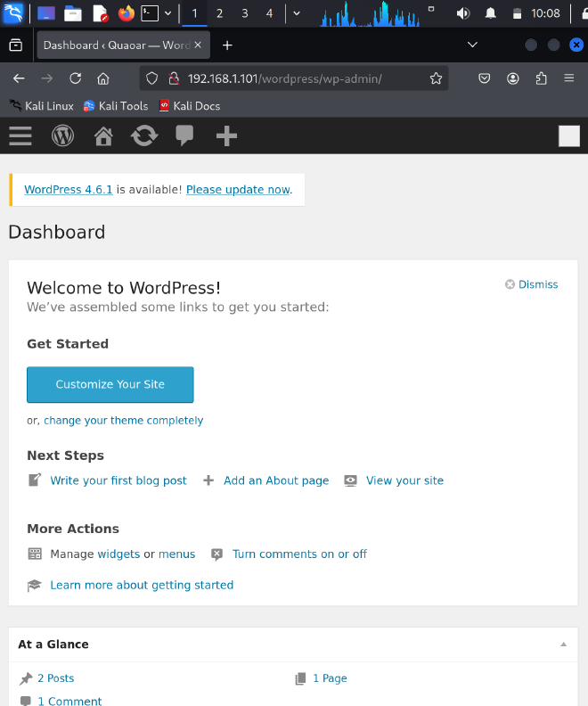Screen dimensions: 588x706
Task: Click Learn more about getting started
Action: 142,585
